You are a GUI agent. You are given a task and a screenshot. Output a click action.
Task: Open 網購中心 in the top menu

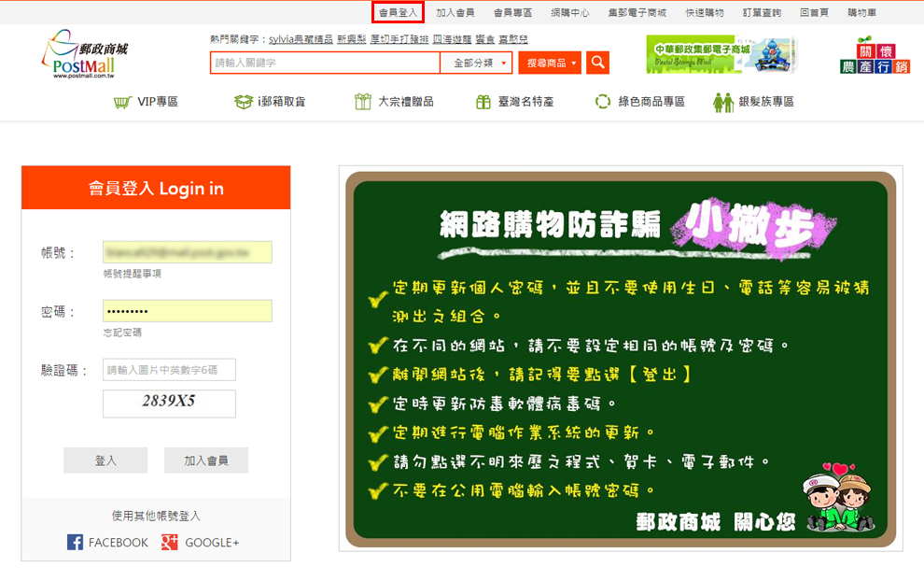click(x=570, y=12)
